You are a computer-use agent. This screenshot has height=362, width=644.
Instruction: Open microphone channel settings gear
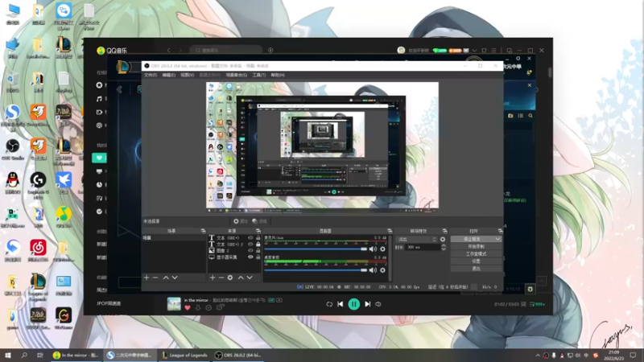[383, 249]
